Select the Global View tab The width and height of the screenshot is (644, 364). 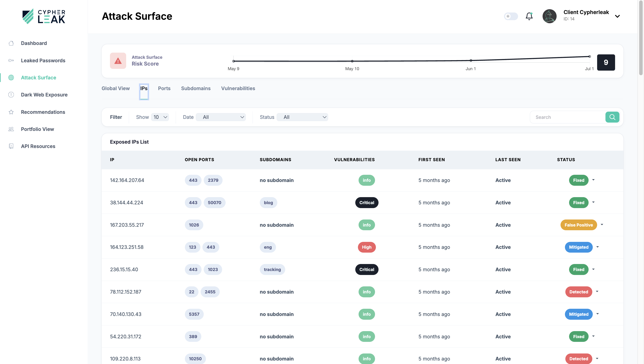tap(115, 88)
